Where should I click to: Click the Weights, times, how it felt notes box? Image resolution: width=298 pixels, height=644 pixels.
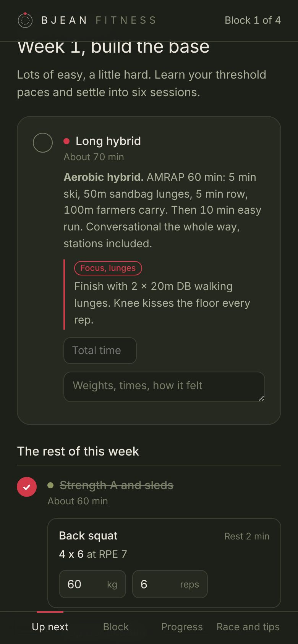pyautogui.click(x=164, y=387)
